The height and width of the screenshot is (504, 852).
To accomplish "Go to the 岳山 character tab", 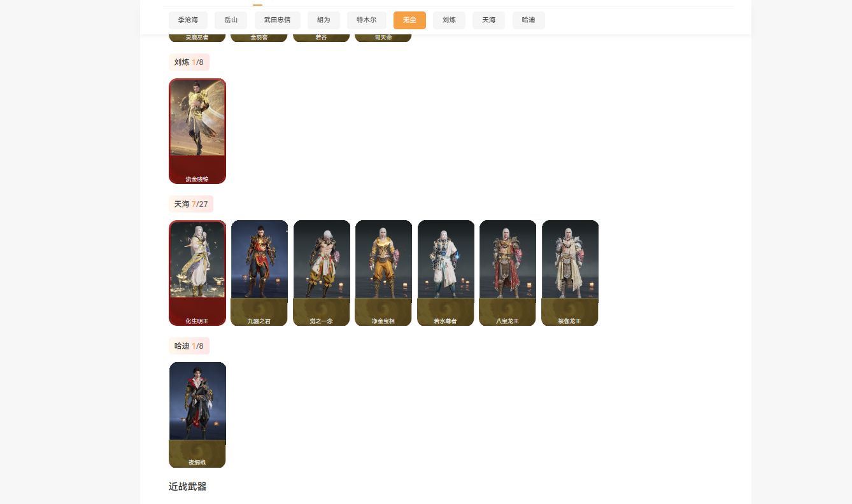I will coord(231,20).
